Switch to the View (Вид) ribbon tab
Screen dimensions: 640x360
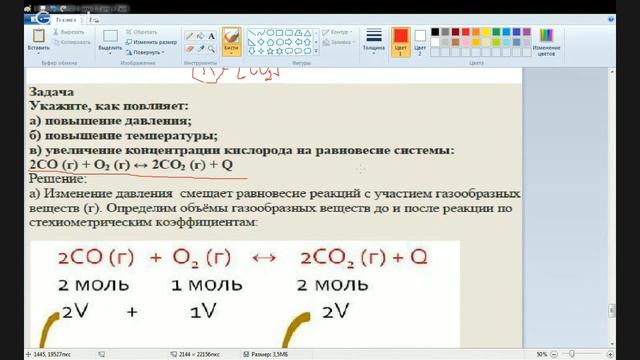click(93, 20)
